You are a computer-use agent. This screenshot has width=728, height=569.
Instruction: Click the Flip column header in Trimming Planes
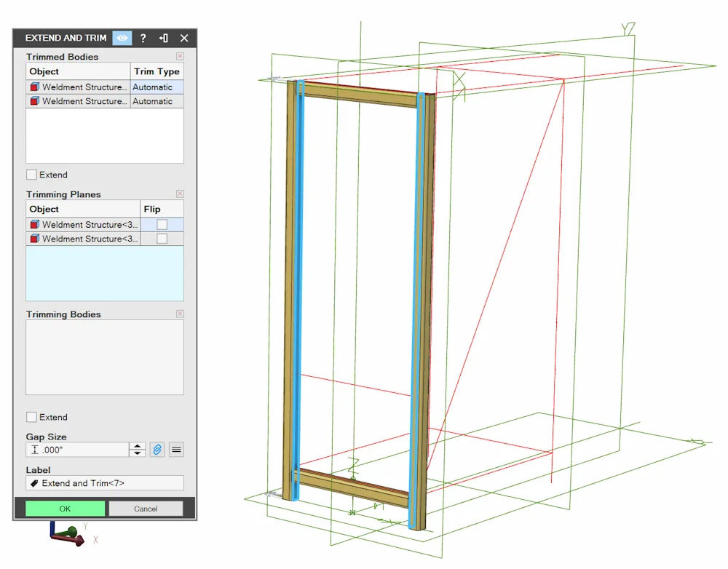(x=162, y=209)
